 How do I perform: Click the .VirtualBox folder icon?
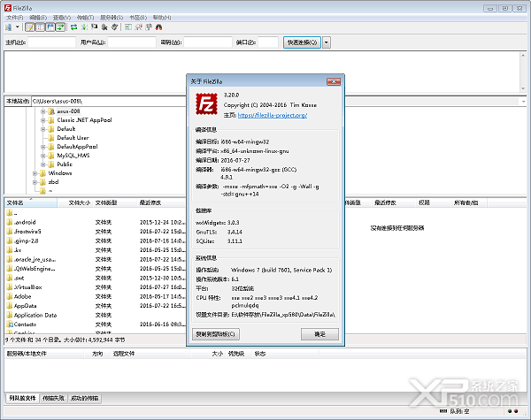click(x=10, y=287)
